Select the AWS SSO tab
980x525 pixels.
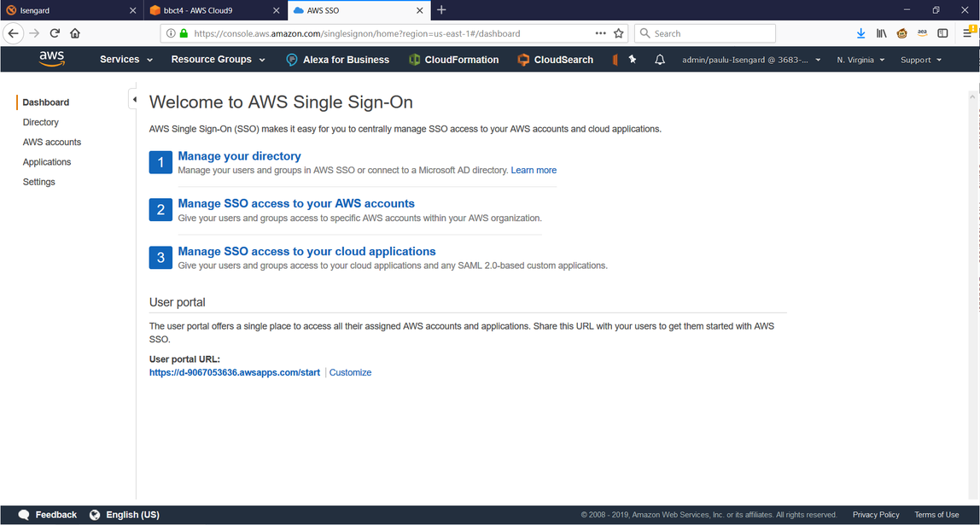359,10
